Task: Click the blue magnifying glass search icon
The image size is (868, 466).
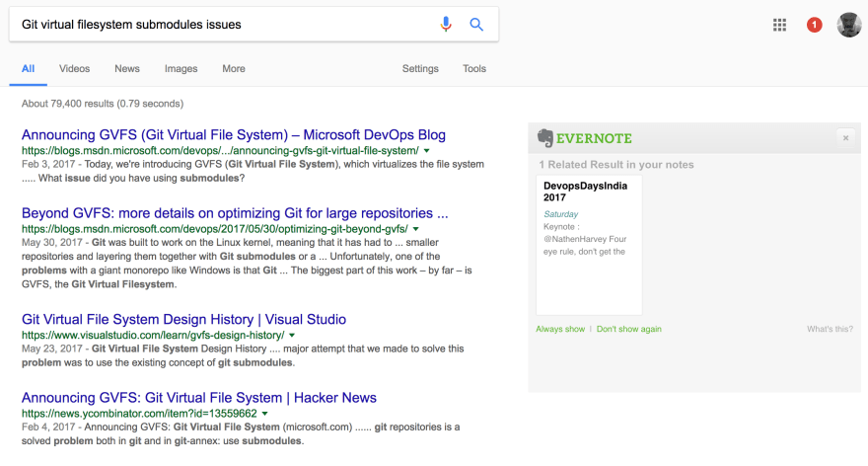Action: click(x=476, y=25)
